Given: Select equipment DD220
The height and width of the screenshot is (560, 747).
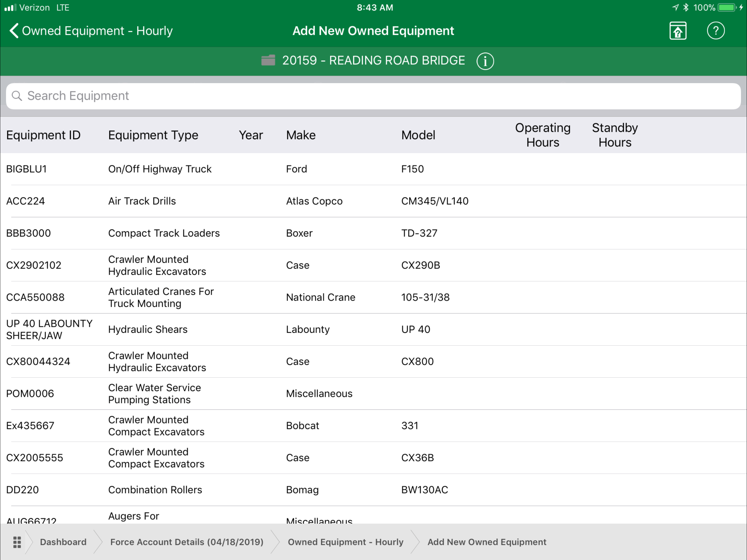Looking at the screenshot, I should (x=373, y=490).
